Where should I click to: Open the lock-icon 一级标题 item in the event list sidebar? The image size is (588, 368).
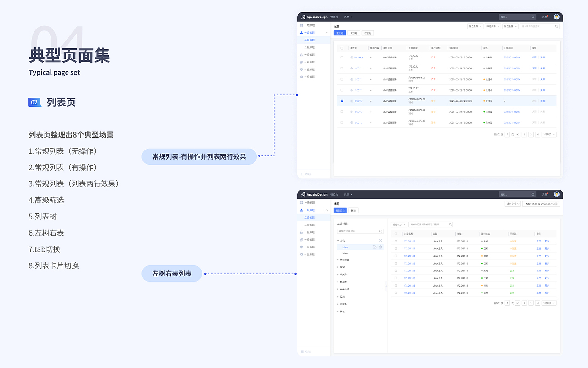pyautogui.click(x=308, y=55)
